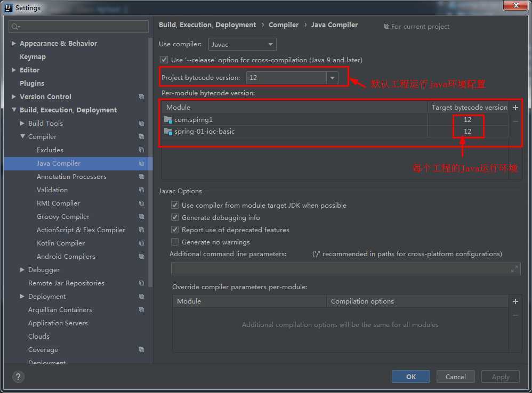532x393 pixels.
Task: Open Project bytecode version dropdown arrow
Action: tap(332, 78)
